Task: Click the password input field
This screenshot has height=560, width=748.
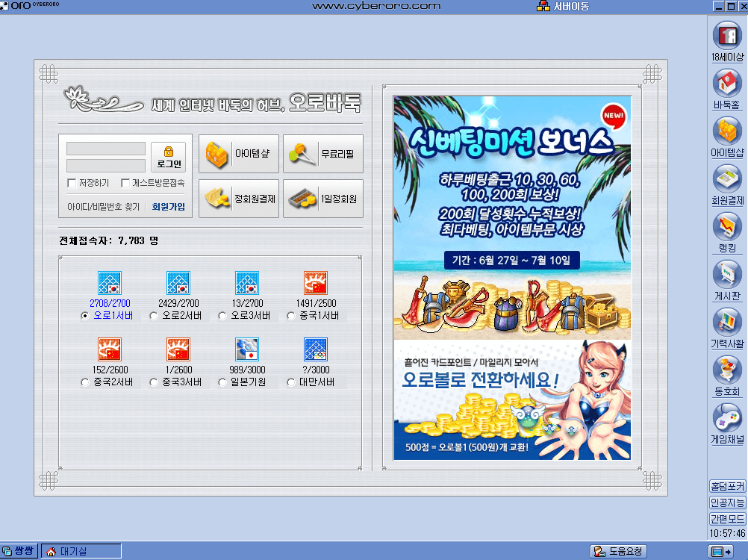Action: (x=106, y=166)
